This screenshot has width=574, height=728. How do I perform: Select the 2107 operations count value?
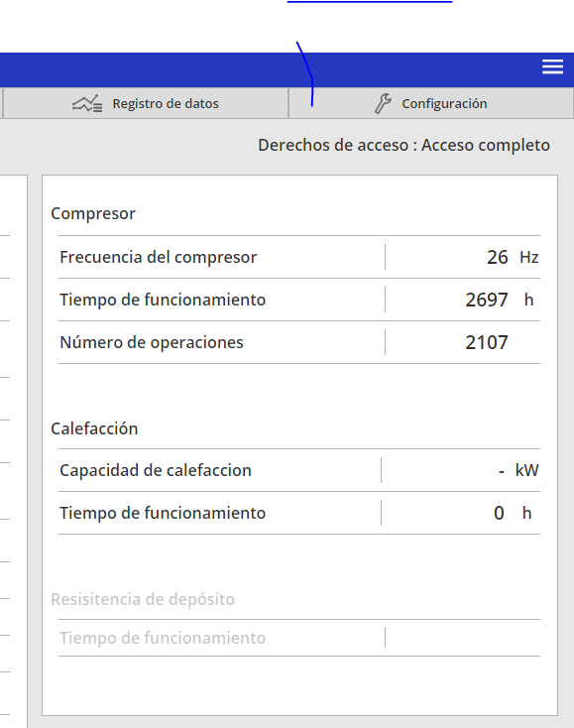(x=487, y=342)
